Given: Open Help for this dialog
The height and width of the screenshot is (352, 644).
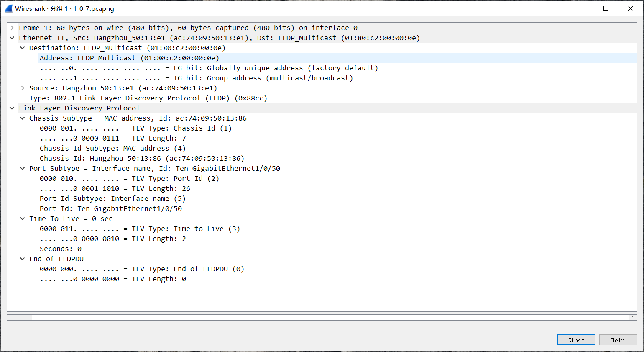Looking at the screenshot, I should pos(618,340).
